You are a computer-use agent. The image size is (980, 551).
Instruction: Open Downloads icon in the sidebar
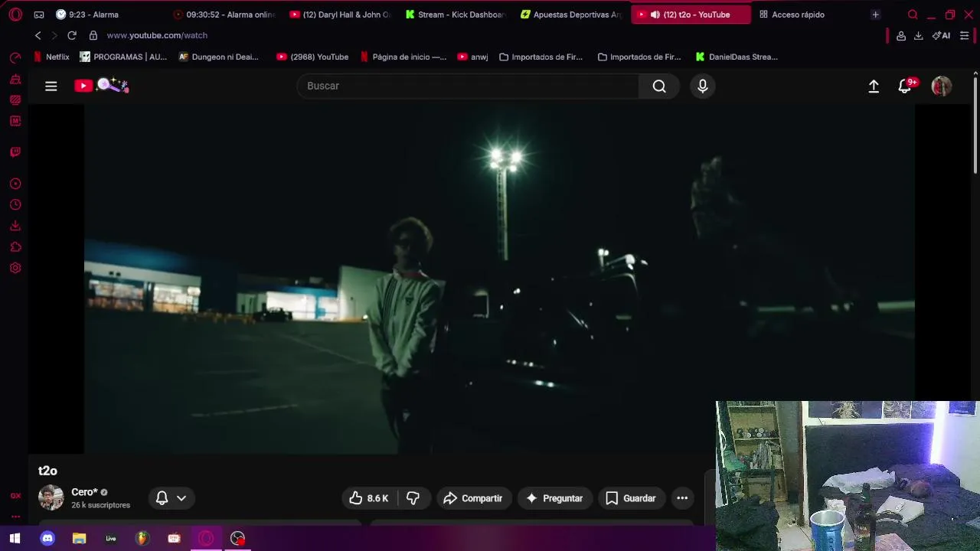pyautogui.click(x=15, y=226)
